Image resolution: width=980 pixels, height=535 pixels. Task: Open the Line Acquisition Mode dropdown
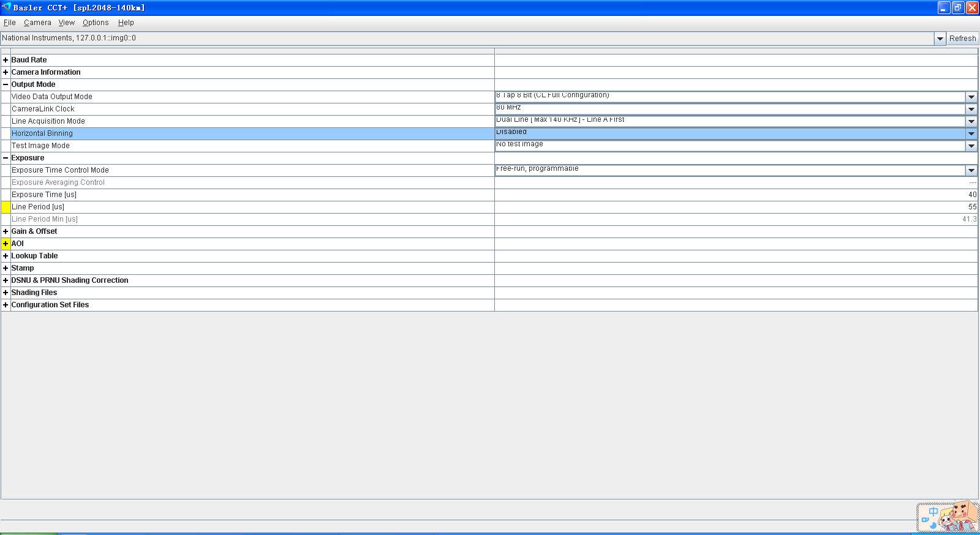[x=971, y=121]
